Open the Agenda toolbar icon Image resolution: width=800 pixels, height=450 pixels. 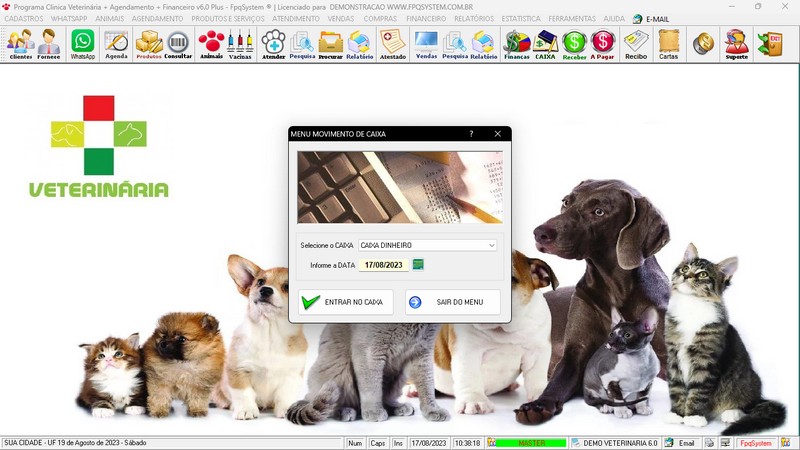pyautogui.click(x=116, y=44)
